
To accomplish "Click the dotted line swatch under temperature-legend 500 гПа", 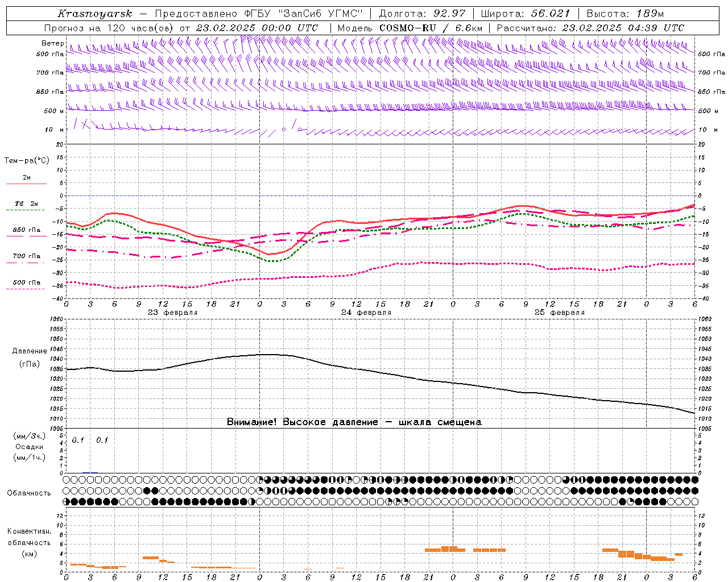I will [x=26, y=289].
